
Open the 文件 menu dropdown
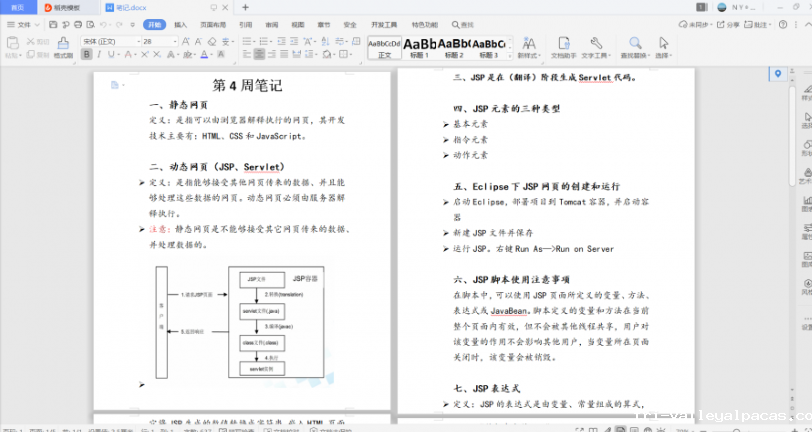click(24, 24)
